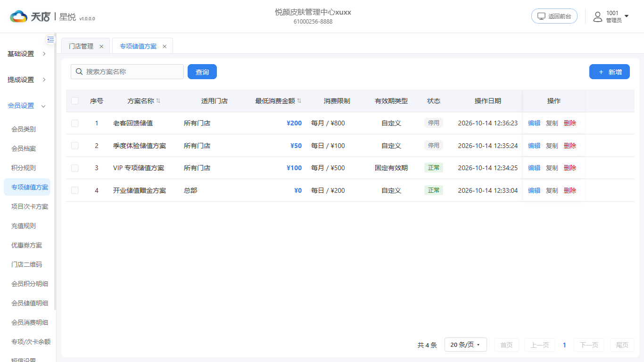The height and width of the screenshot is (362, 644).
Task: Sort by 最低消费金额 column sort icon
Action: [x=299, y=101]
